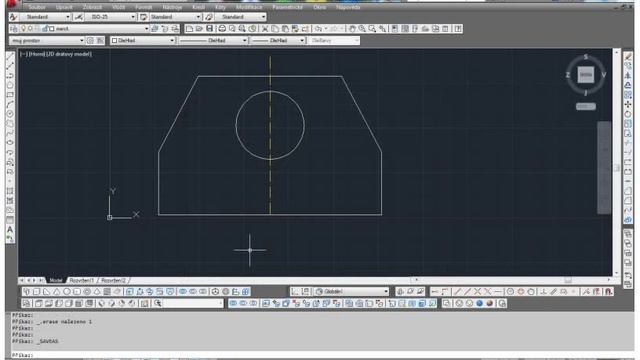This screenshot has width=640, height=360.
Task: Click the text style icon
Action: click(13, 17)
